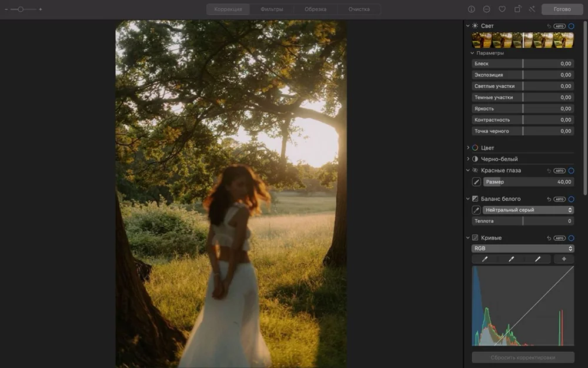Select the red-eye brush tool
Image resolution: width=588 pixels, height=368 pixels.
tap(476, 182)
